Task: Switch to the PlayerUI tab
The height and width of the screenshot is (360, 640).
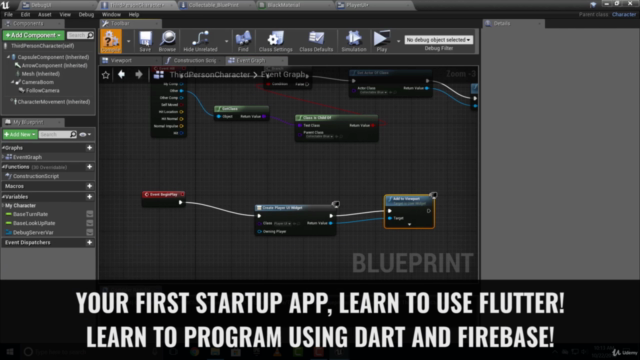Action: pyautogui.click(x=358, y=5)
